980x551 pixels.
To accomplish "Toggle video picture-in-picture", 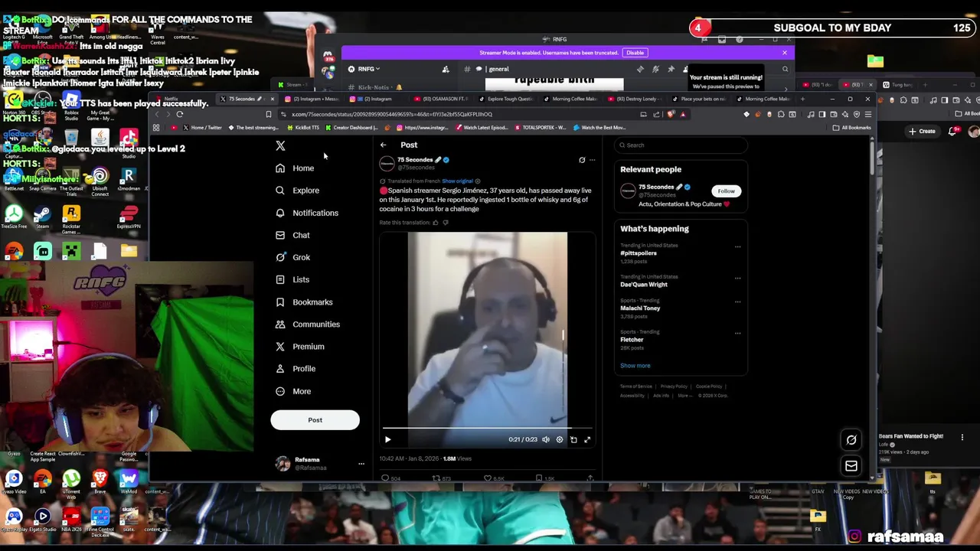I will point(573,439).
